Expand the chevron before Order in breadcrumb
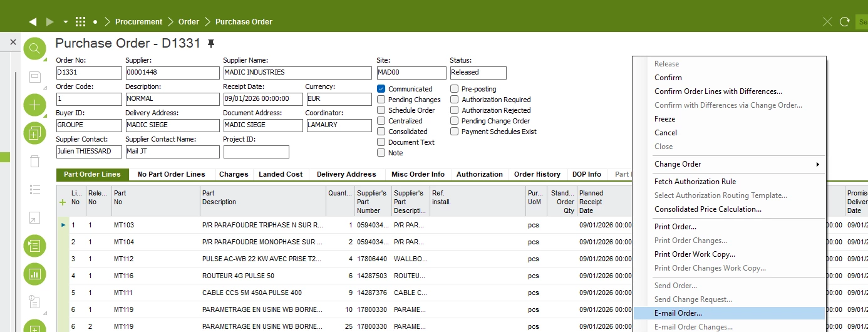 coord(170,22)
